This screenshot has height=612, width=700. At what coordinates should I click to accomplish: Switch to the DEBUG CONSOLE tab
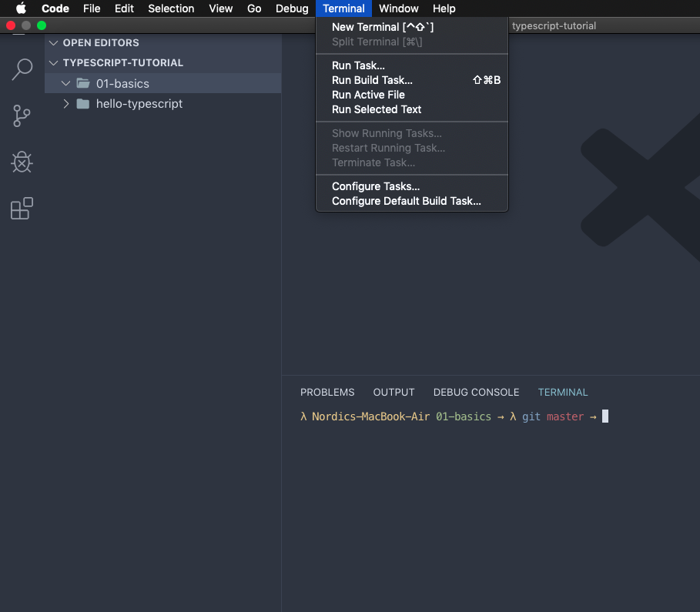point(477,393)
